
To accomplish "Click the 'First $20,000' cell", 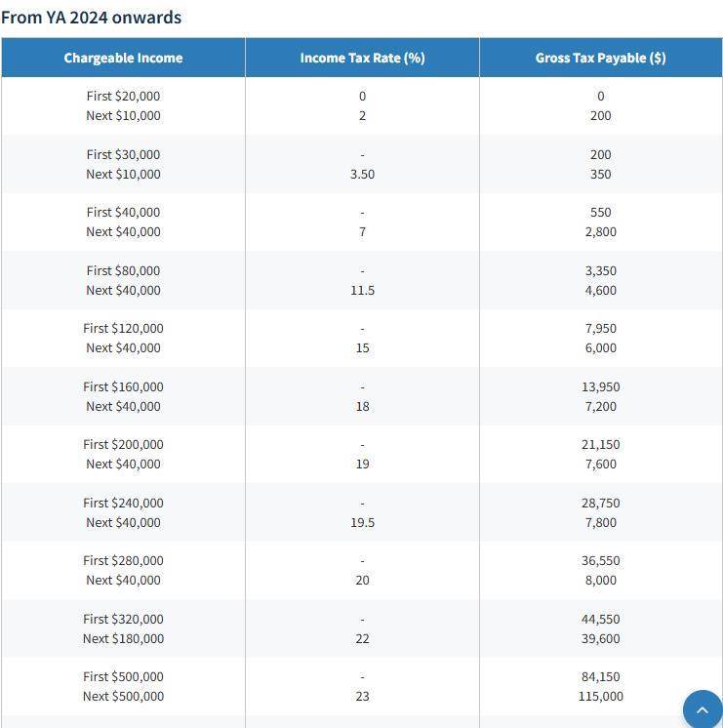I will point(123,96).
